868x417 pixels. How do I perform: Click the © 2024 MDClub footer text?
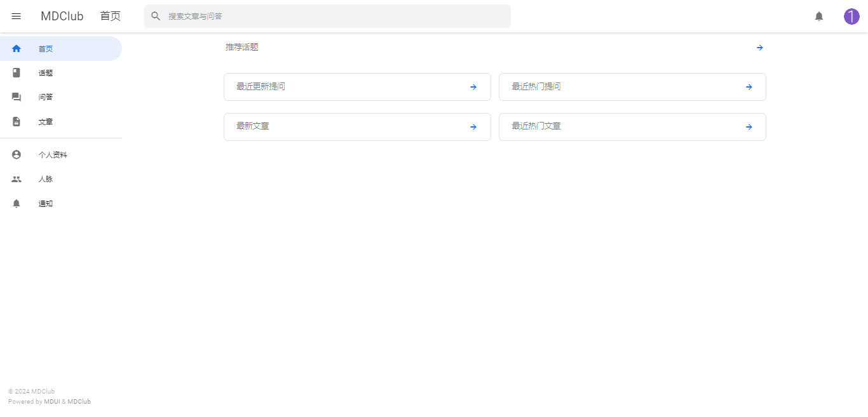(x=31, y=392)
